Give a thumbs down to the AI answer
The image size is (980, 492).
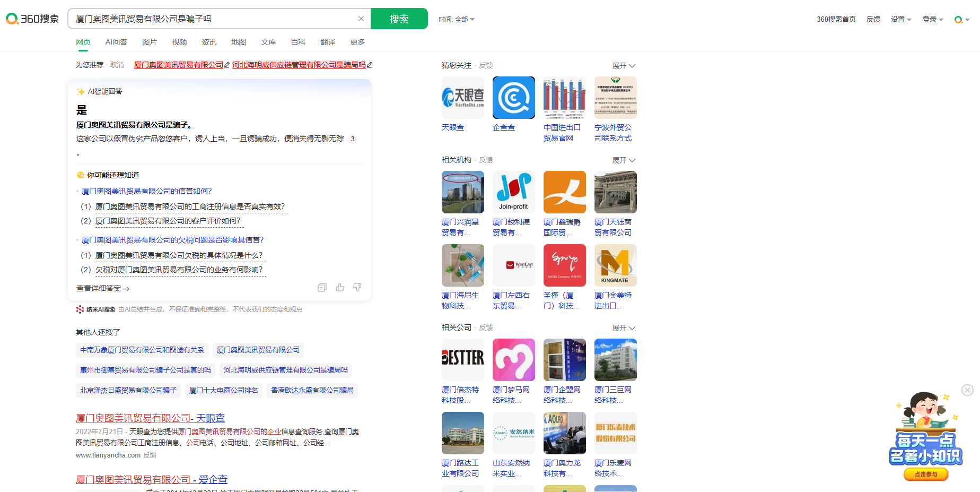tap(357, 287)
